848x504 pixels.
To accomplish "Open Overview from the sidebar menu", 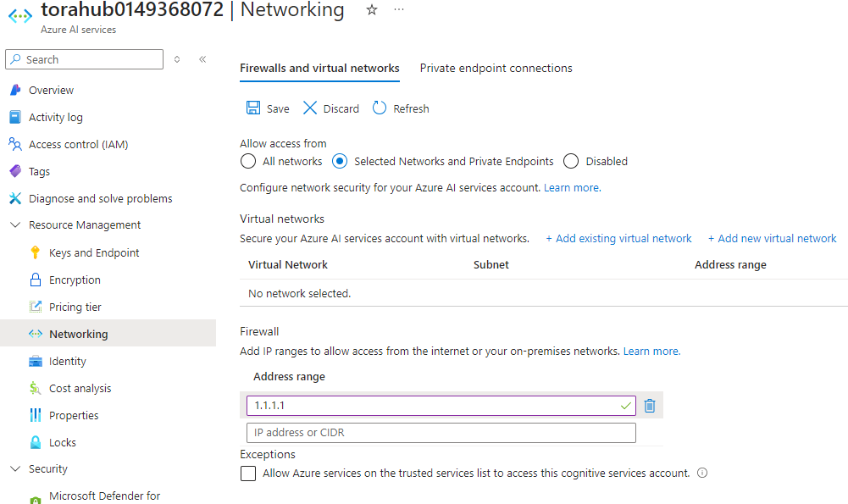I will click(x=52, y=91).
